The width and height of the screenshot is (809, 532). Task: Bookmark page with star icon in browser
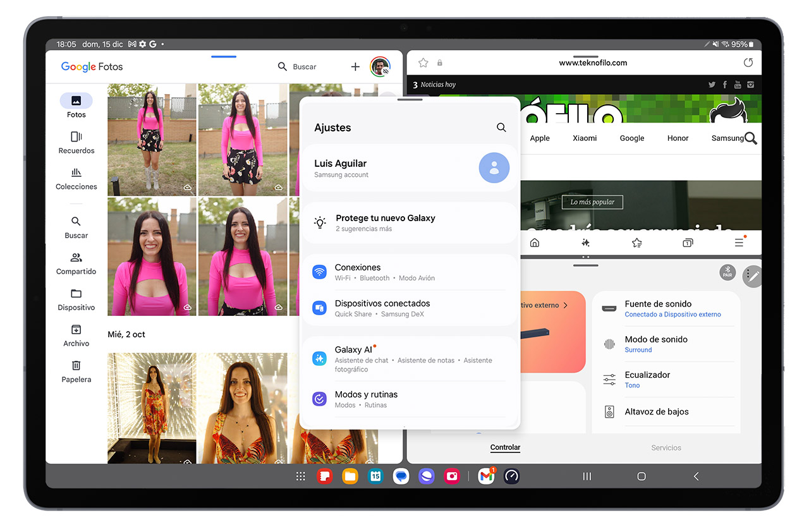[423, 63]
